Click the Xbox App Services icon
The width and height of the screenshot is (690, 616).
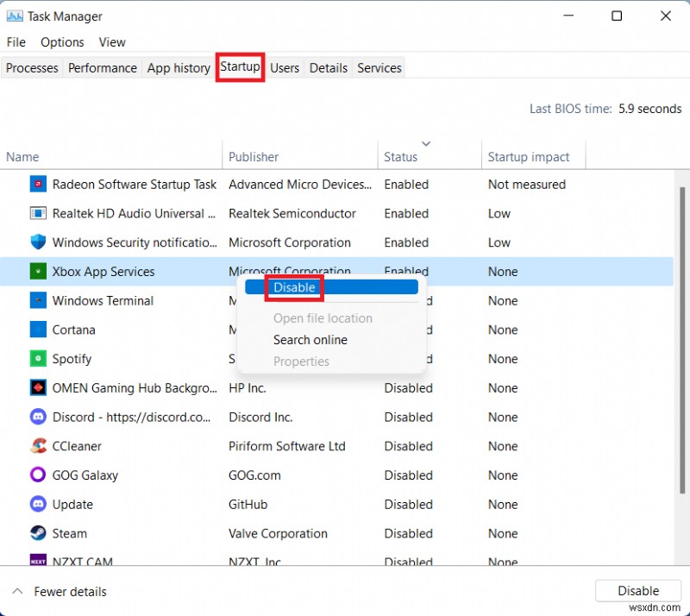tap(38, 271)
